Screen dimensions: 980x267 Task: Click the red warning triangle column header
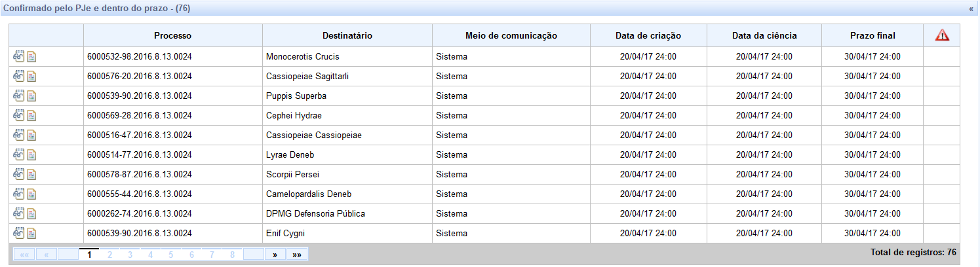click(x=942, y=35)
